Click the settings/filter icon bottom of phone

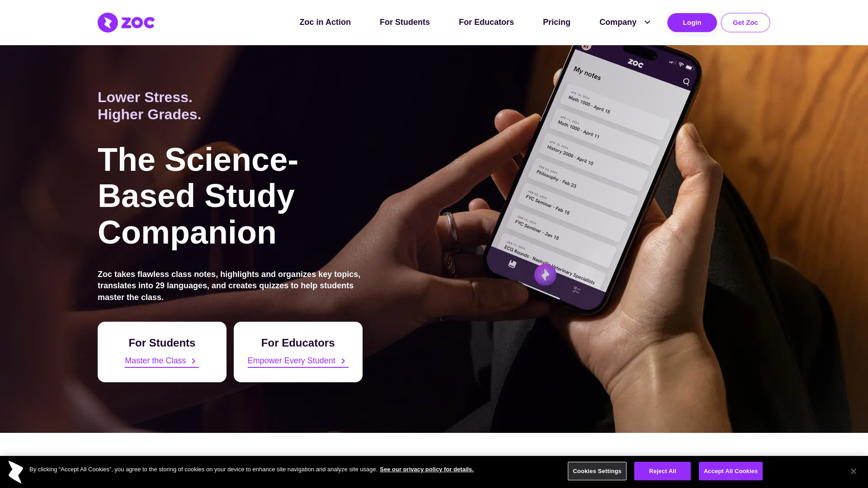point(575,290)
